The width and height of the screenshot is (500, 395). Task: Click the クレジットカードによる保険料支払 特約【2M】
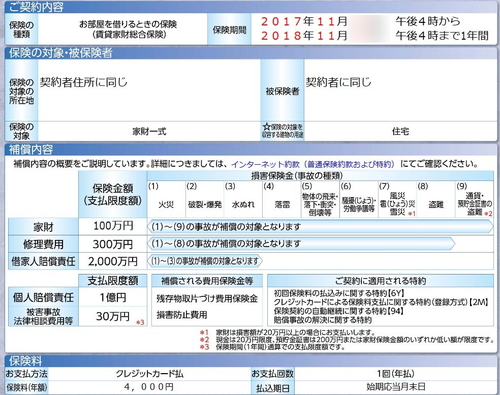click(x=381, y=302)
